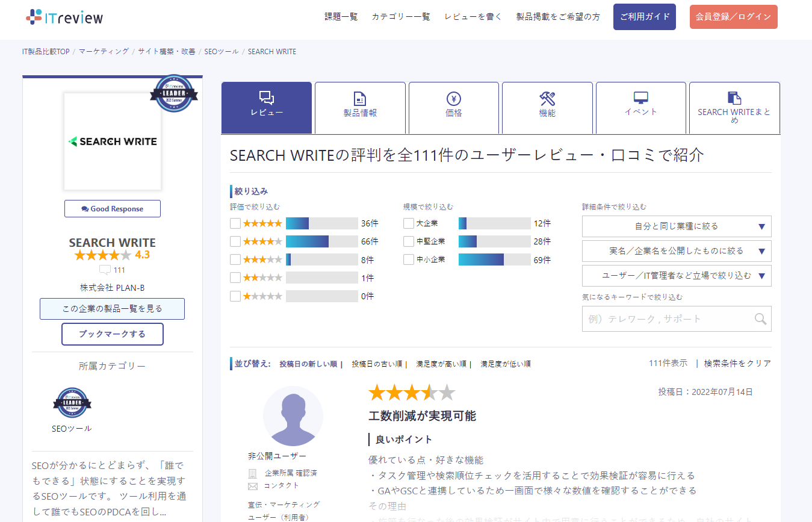
Task: Open the カテゴリー一覧 menu item
Action: [401, 17]
